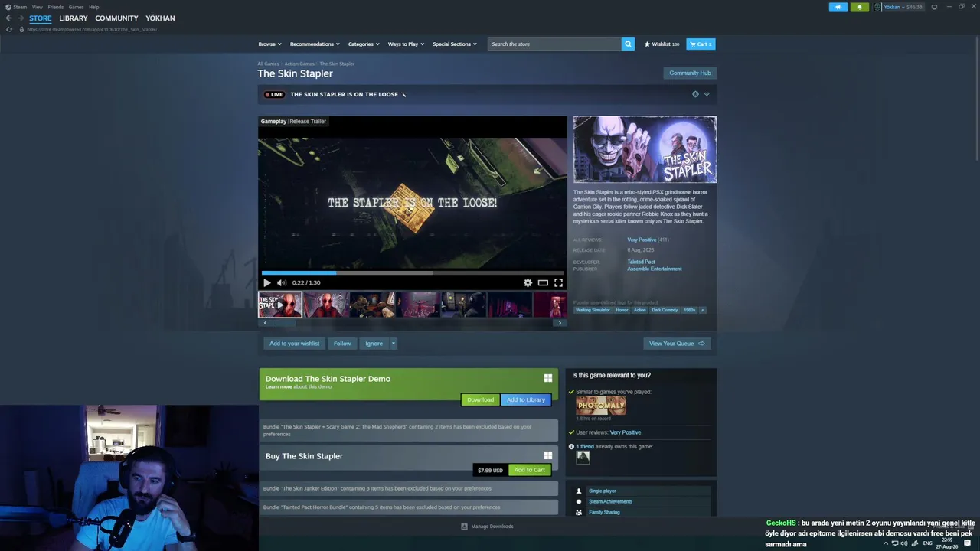
Task: Click the Community Hub button
Action: 690,73
